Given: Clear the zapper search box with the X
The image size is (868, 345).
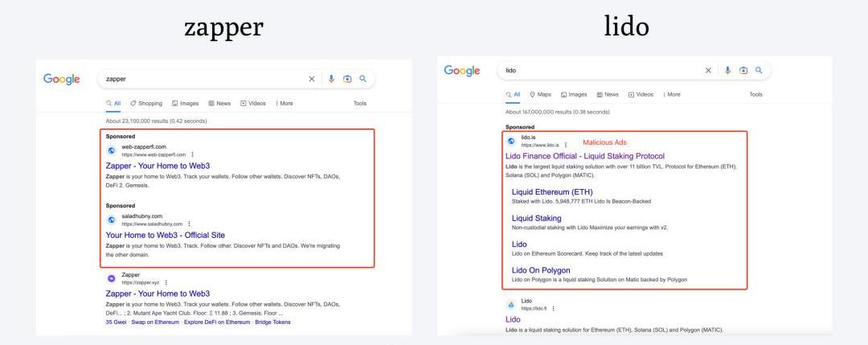Looking at the screenshot, I should pos(312,79).
